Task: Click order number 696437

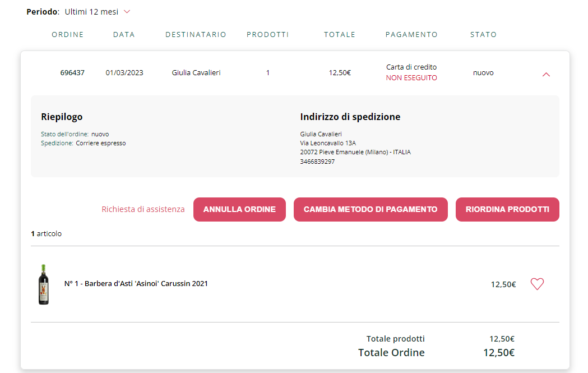Action: coord(72,73)
